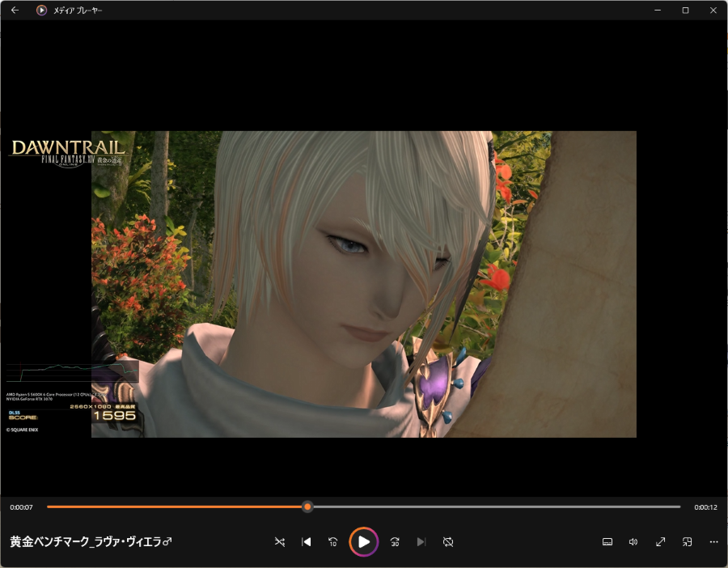Close the Media Player window
728x568 pixels.
713,10
